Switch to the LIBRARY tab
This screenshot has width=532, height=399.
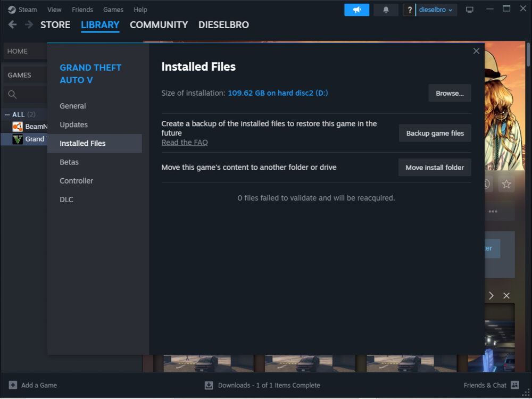coord(100,24)
